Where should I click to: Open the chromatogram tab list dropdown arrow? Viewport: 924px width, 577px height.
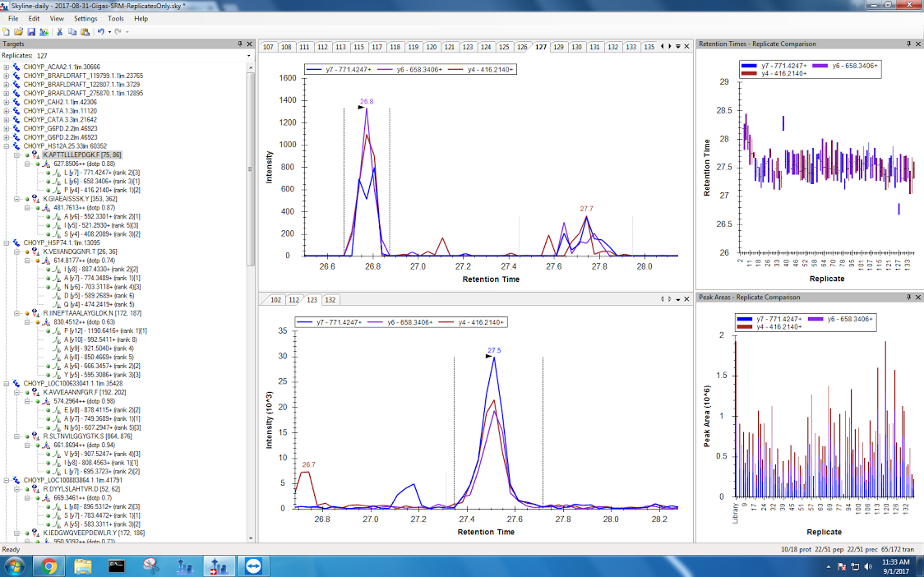[677, 47]
